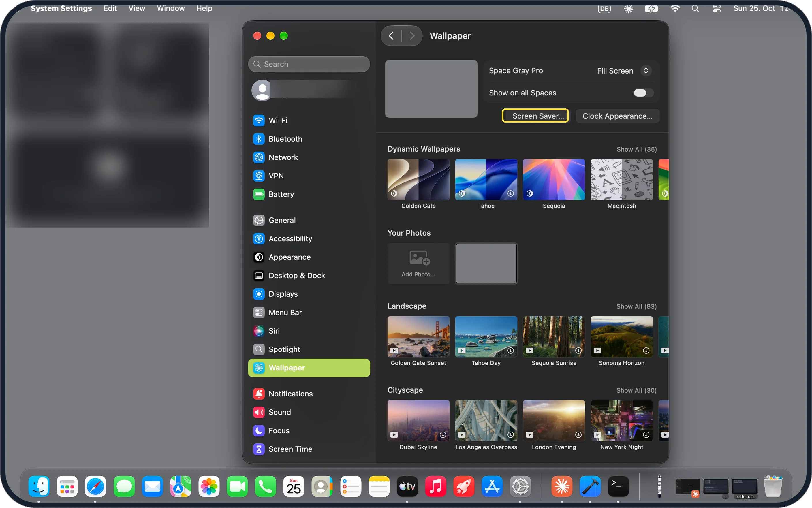The width and height of the screenshot is (812, 508).
Task: Go to General settings
Action: click(x=309, y=220)
